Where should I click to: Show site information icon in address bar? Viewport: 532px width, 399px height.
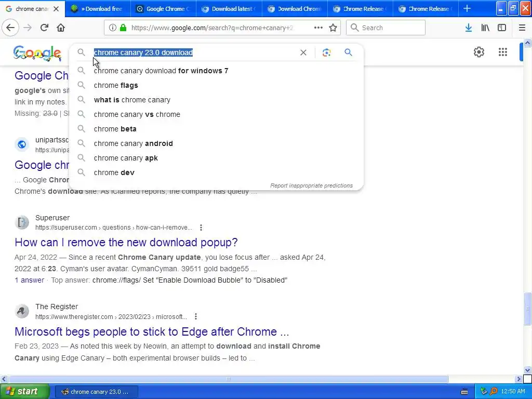pos(112,28)
